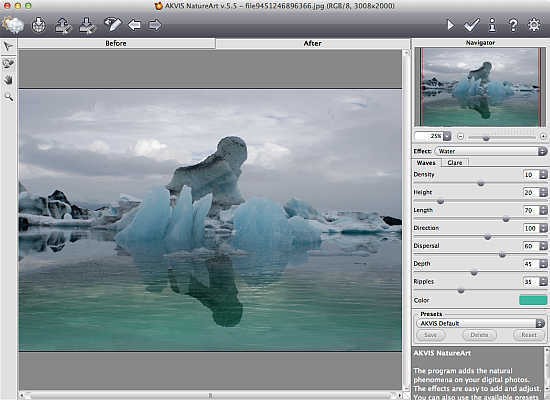Open program info with the i icon
The height and width of the screenshot is (400, 550).
click(x=492, y=25)
